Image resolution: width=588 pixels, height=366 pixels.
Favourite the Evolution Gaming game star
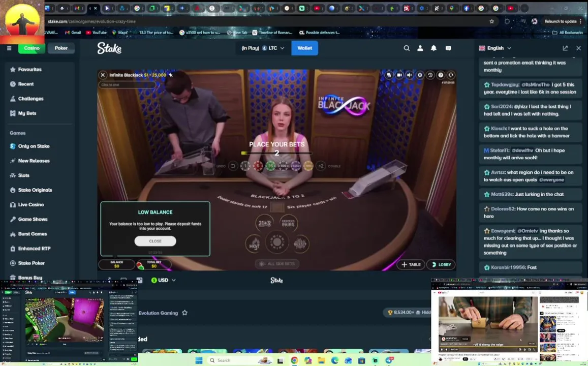pos(184,313)
